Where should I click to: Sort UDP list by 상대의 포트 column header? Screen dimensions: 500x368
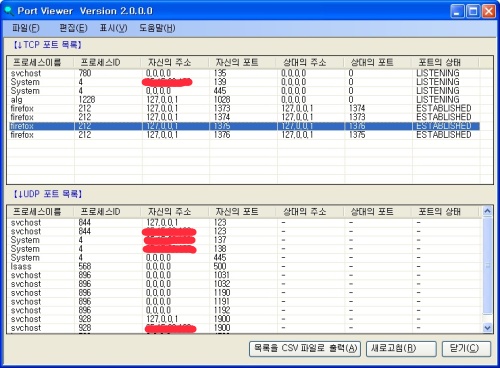click(x=378, y=212)
